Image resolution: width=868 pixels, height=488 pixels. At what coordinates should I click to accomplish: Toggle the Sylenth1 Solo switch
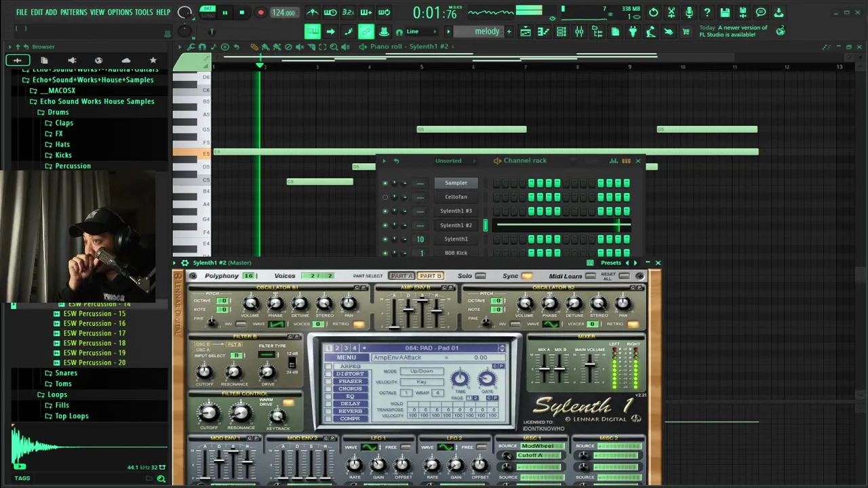481,276
